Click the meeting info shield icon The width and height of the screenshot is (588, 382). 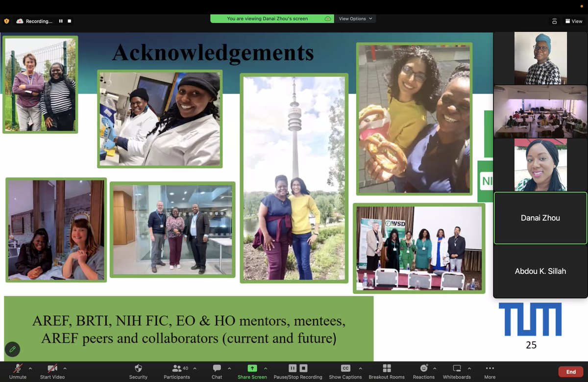7,21
